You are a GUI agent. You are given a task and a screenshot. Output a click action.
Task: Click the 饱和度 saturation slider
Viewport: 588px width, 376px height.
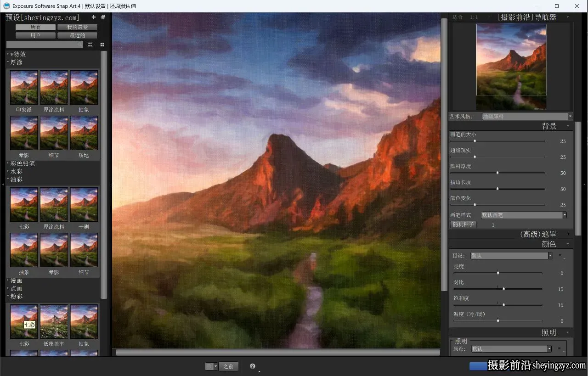pos(498,304)
